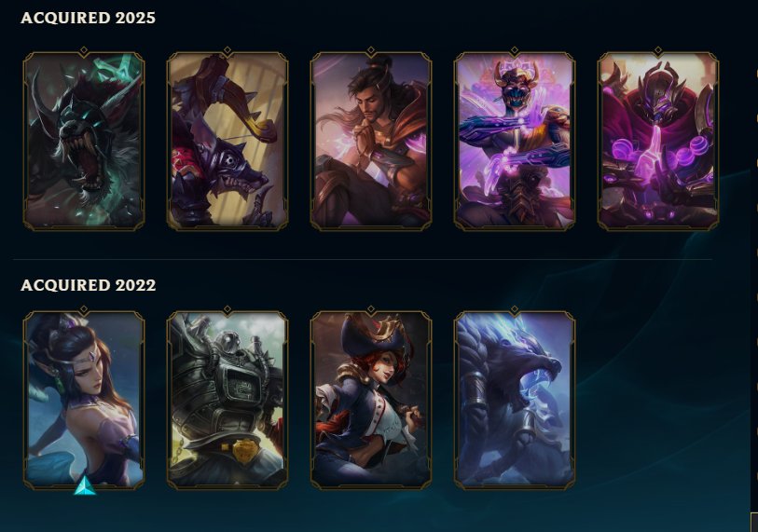Select the elf-eared woman with tiara skin
This screenshot has height=532, width=758.
point(84,400)
